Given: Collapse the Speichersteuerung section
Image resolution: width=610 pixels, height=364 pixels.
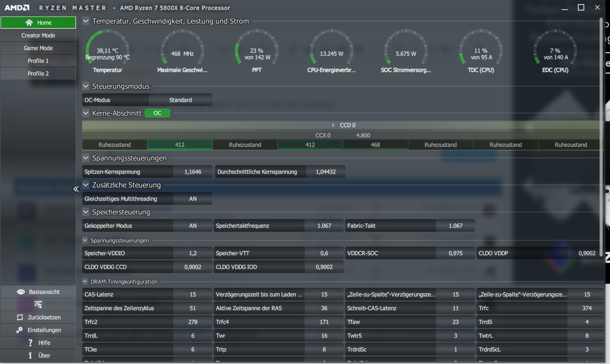Looking at the screenshot, I should pyautogui.click(x=86, y=211).
